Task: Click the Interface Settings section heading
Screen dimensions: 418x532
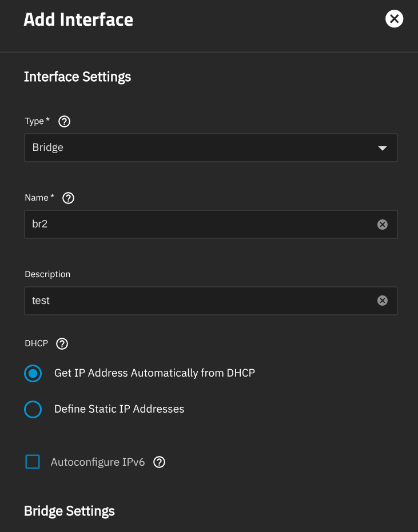Action: point(77,77)
